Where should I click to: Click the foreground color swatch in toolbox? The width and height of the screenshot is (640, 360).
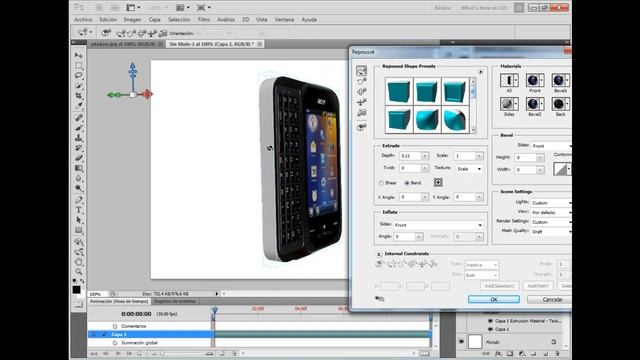[x=76, y=289]
